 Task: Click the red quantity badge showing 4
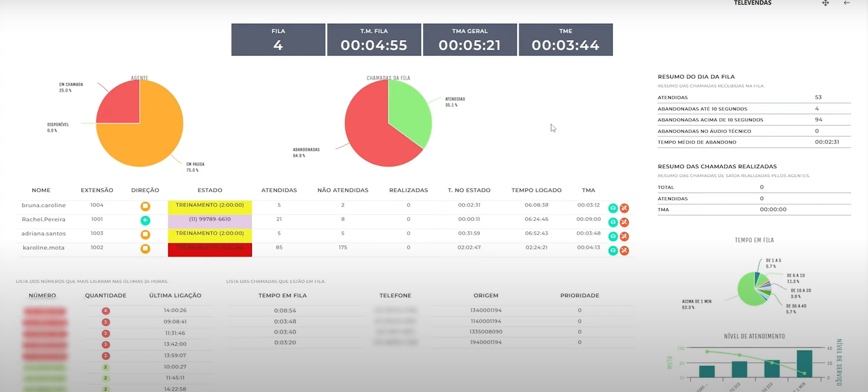(105, 311)
